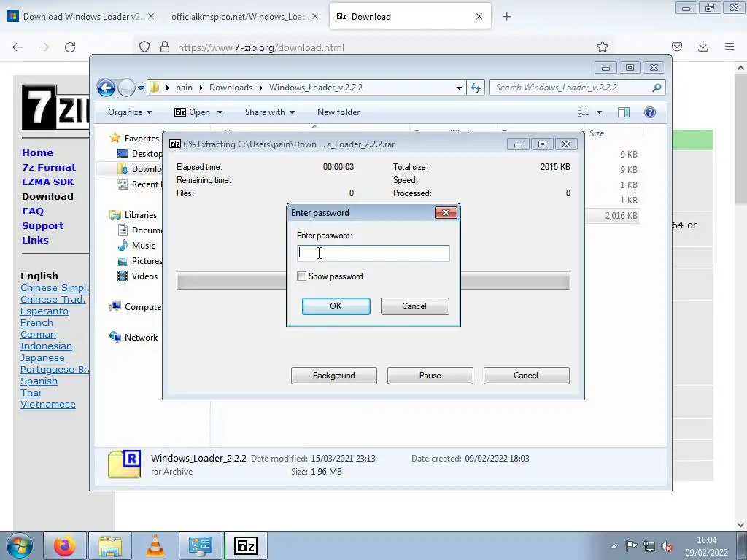The width and height of the screenshot is (747, 560).
Task: Change the view icon in Explorer
Action: [583, 112]
